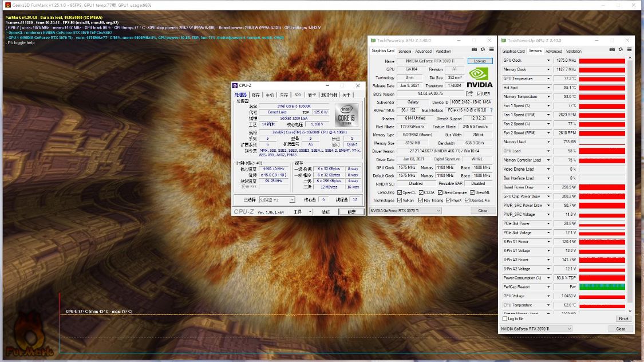This screenshot has width=644, height=362.
Task: Open the 关于 (About) tab in CPU-Z
Action: coord(346,95)
